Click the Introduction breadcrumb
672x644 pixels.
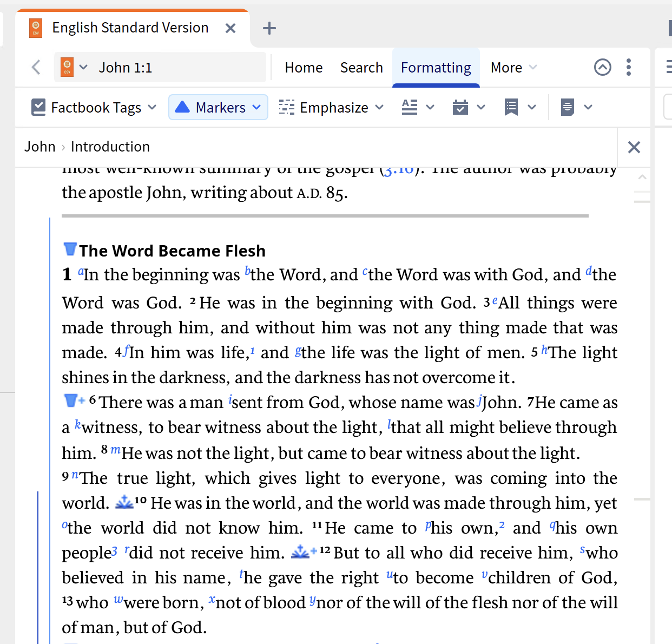(110, 147)
